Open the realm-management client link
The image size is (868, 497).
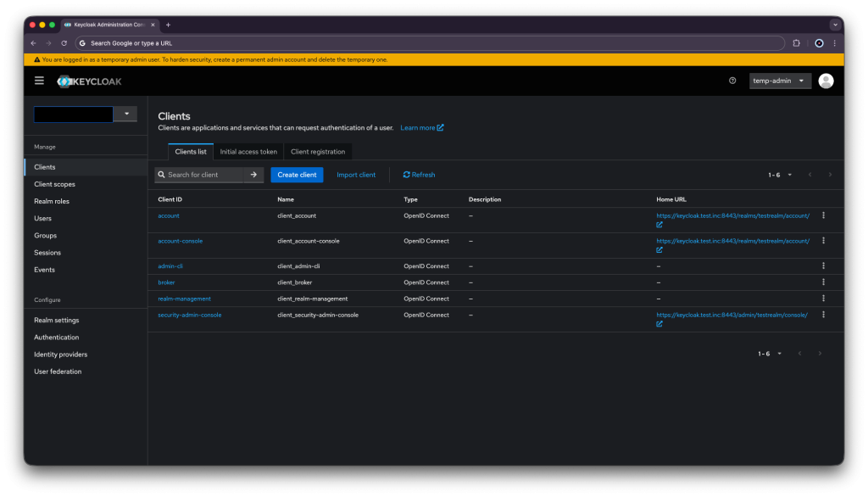tap(184, 299)
